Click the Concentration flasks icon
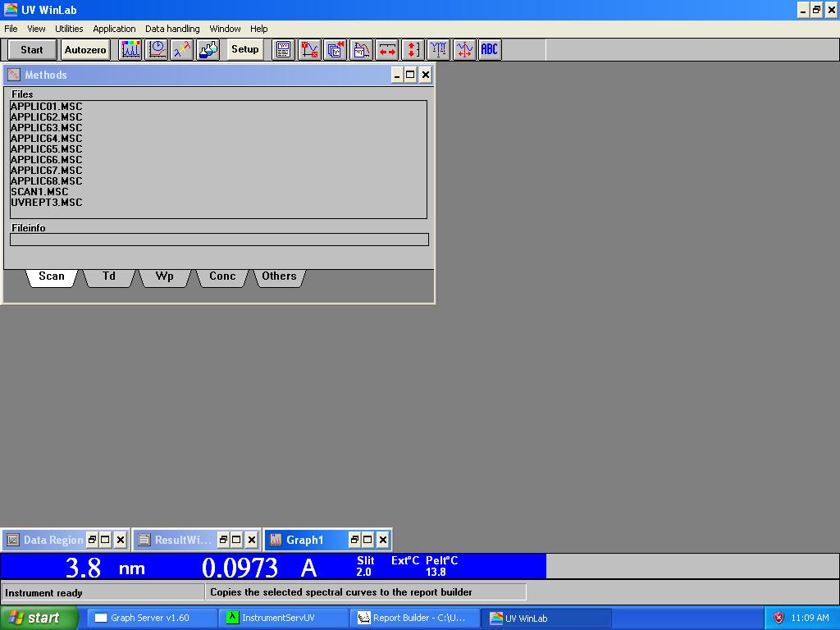Image resolution: width=840 pixels, height=630 pixels. (x=208, y=49)
